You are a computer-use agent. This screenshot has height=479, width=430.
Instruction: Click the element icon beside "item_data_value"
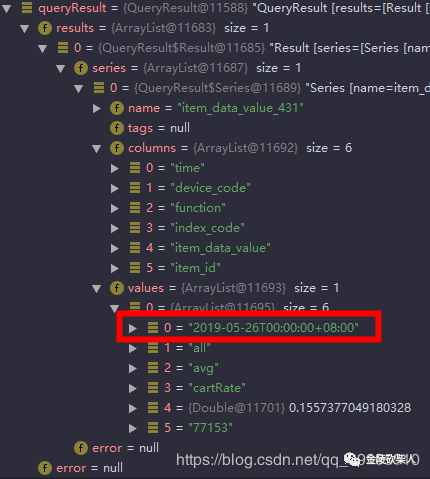point(135,248)
